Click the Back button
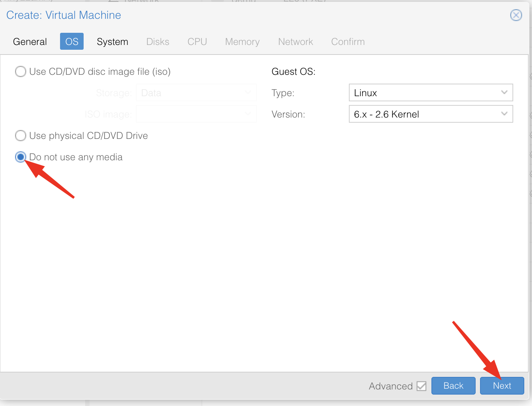532x406 pixels. click(453, 386)
